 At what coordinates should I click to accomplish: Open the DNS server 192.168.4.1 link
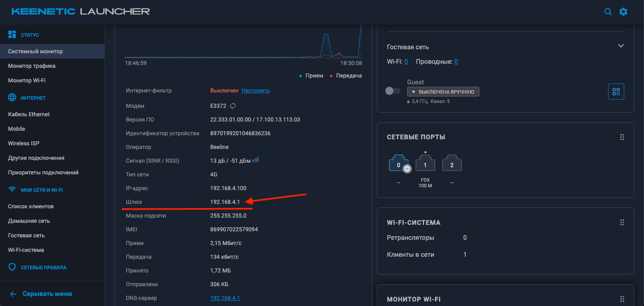(x=225, y=298)
